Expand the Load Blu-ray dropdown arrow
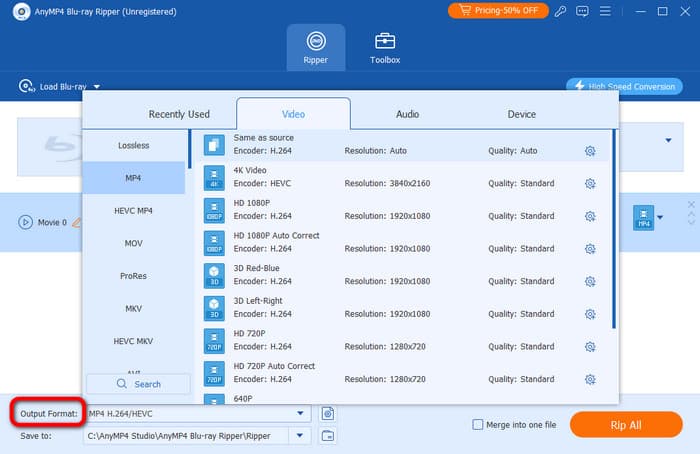The image size is (700, 454). pos(97,87)
